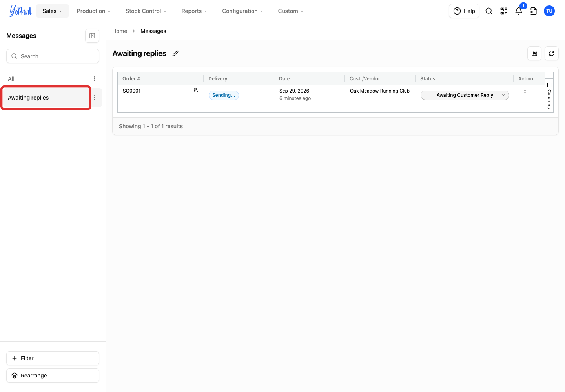Open the Stock Control menu
The width and height of the screenshot is (565, 392).
coord(146,11)
